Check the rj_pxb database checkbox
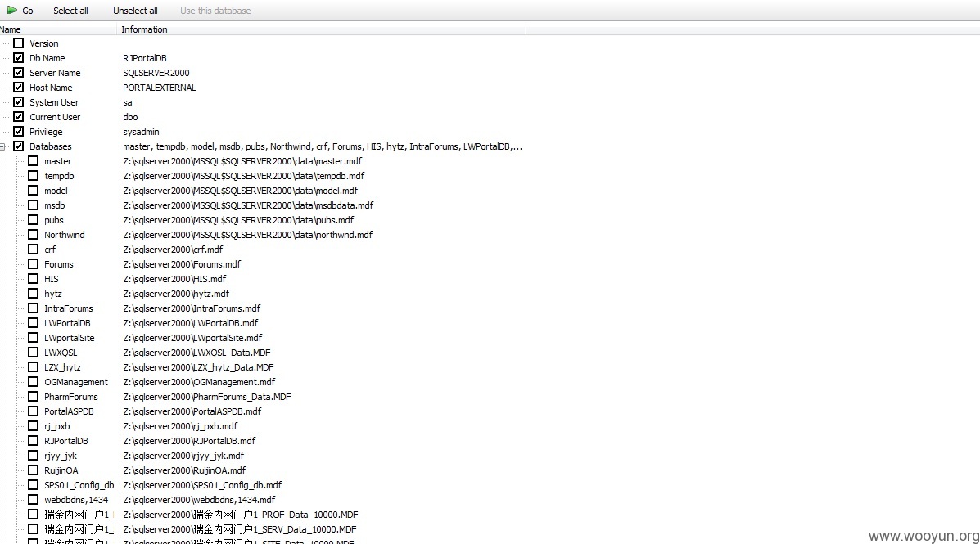980x544 pixels. [x=33, y=426]
